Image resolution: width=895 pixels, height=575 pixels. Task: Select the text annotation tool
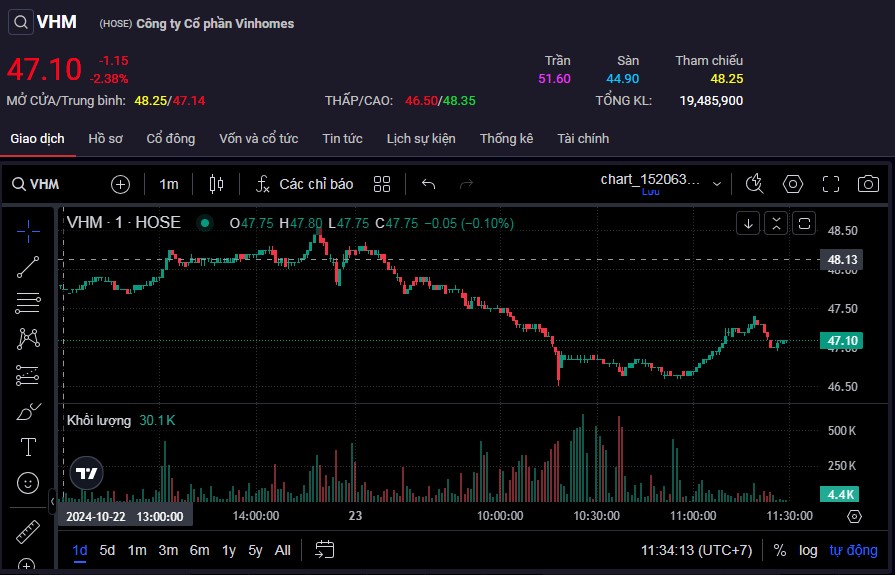tap(28, 447)
